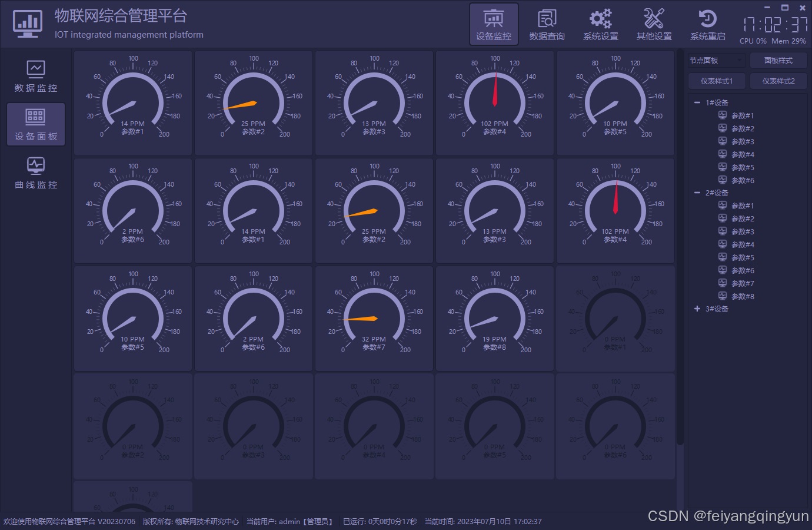812x530 pixels.
Task: Open the 节点面板 dropdown
Action: (717, 61)
